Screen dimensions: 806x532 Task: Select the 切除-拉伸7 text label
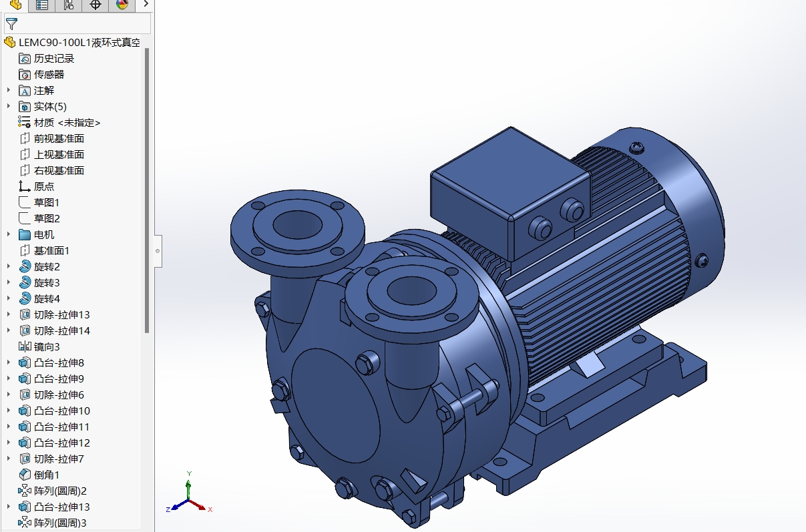(x=59, y=459)
